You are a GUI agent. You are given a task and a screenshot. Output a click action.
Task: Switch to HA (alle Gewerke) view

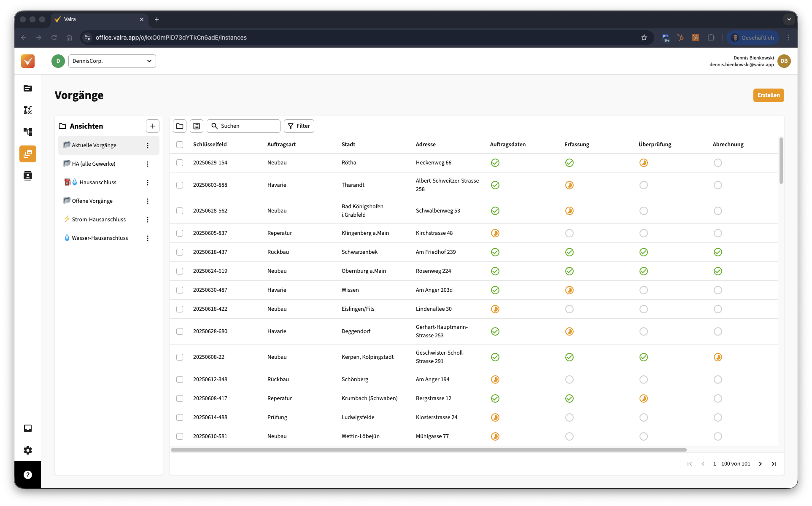click(94, 164)
